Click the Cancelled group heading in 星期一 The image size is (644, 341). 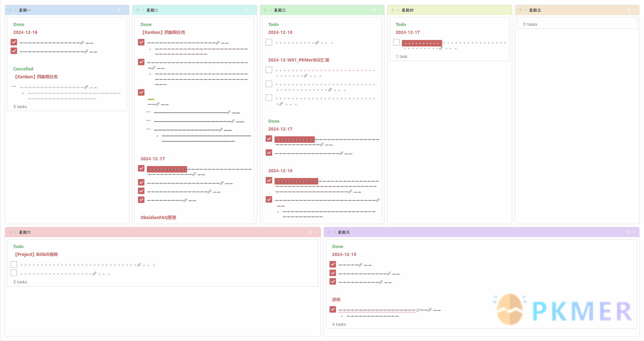23,69
